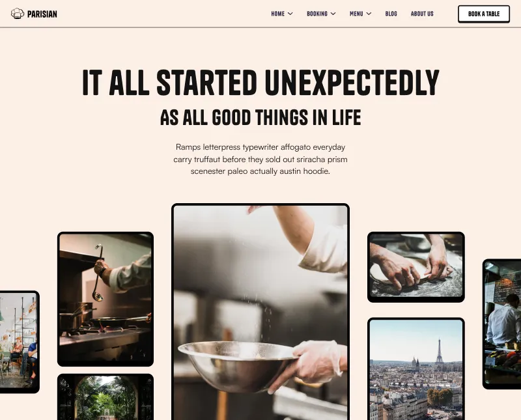The image size is (521, 420).
Task: Expand the Home dropdown chevron
Action: pos(290,14)
